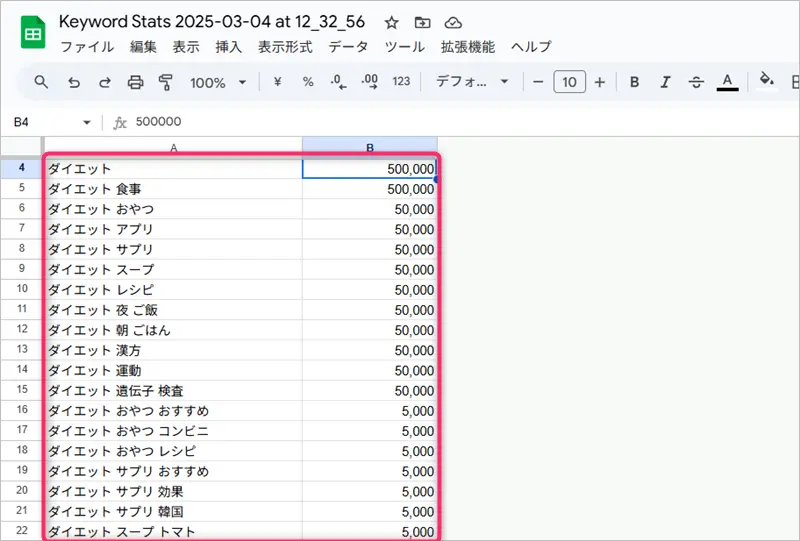The image size is (800, 541).
Task: Star this Keyword Stats document
Action: pos(392,22)
